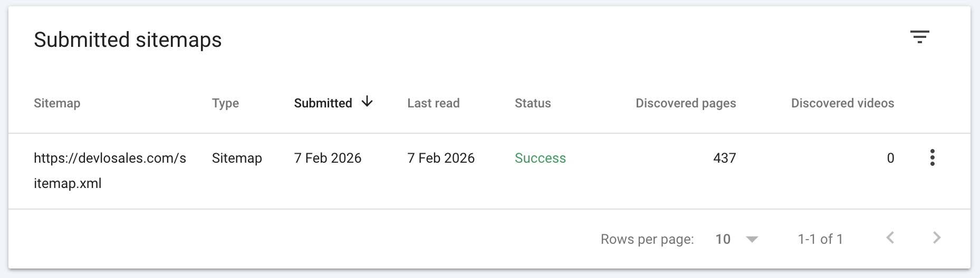Go to the previous page arrow
Viewport: 980px width, 278px height.
coord(890,238)
